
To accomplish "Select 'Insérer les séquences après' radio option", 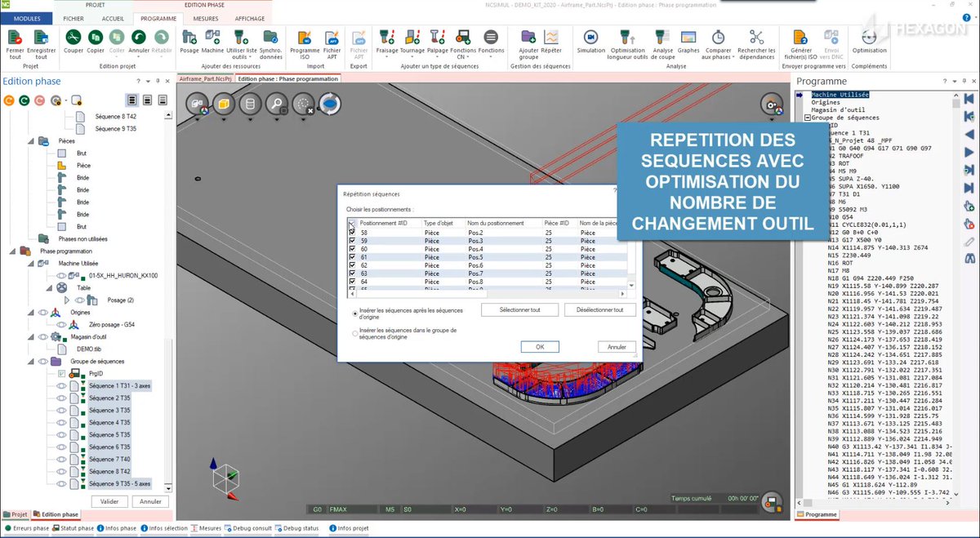I will coord(354,313).
